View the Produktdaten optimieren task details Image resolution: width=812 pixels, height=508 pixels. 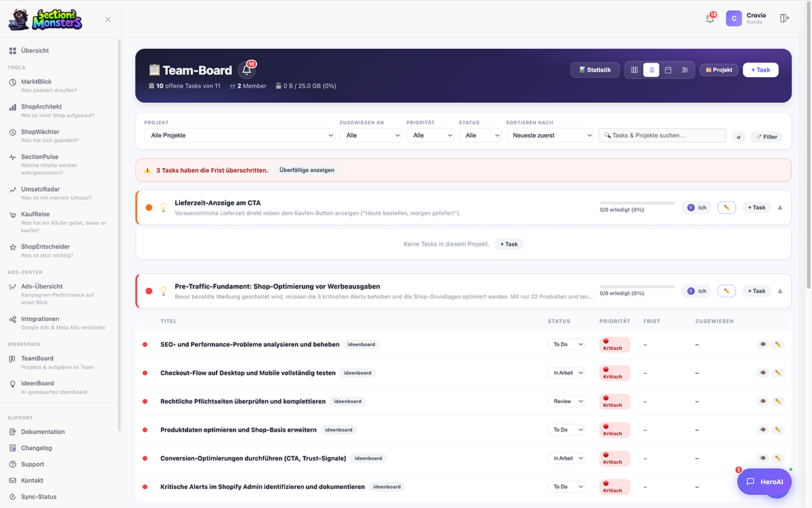(763, 429)
